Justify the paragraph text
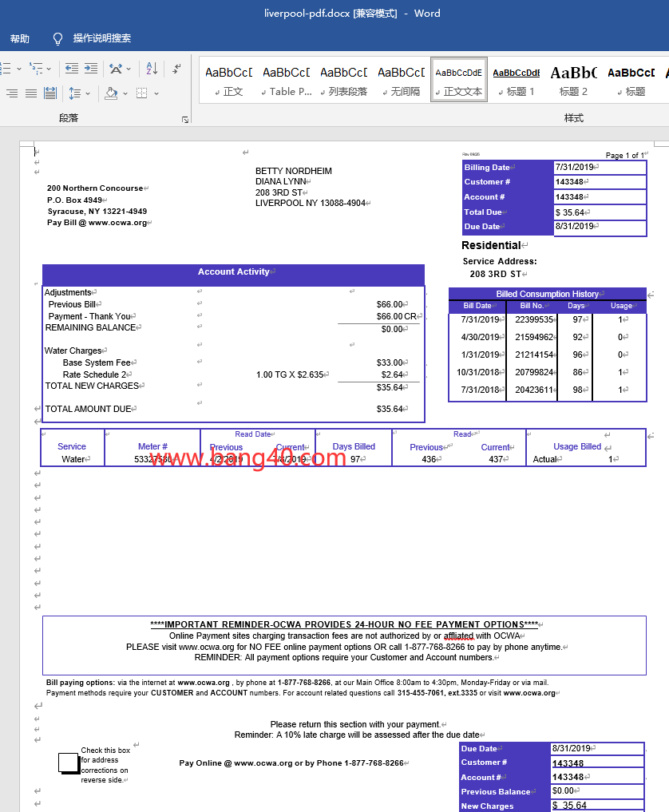Screen dimensions: 669x812 (31, 93)
